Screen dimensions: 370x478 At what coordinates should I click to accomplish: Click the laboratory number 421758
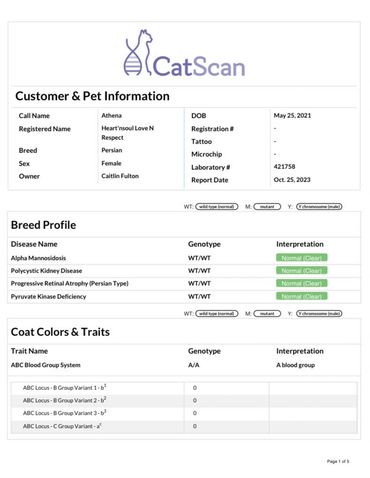pyautogui.click(x=284, y=167)
